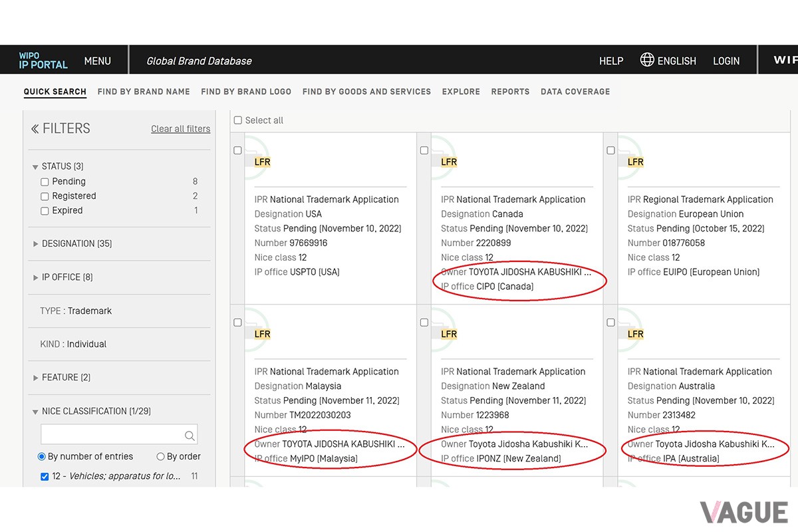Click IP office EUIPO (European Union) text
The width and height of the screenshot is (798, 532).
(694, 272)
